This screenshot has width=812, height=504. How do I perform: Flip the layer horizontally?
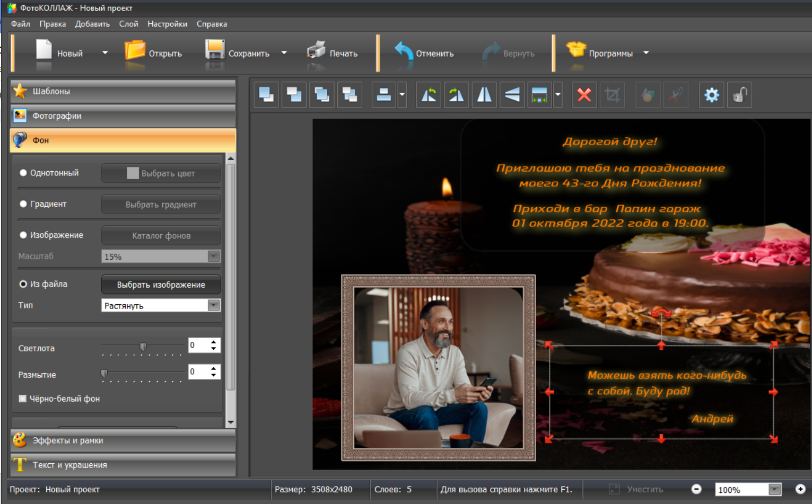(484, 95)
